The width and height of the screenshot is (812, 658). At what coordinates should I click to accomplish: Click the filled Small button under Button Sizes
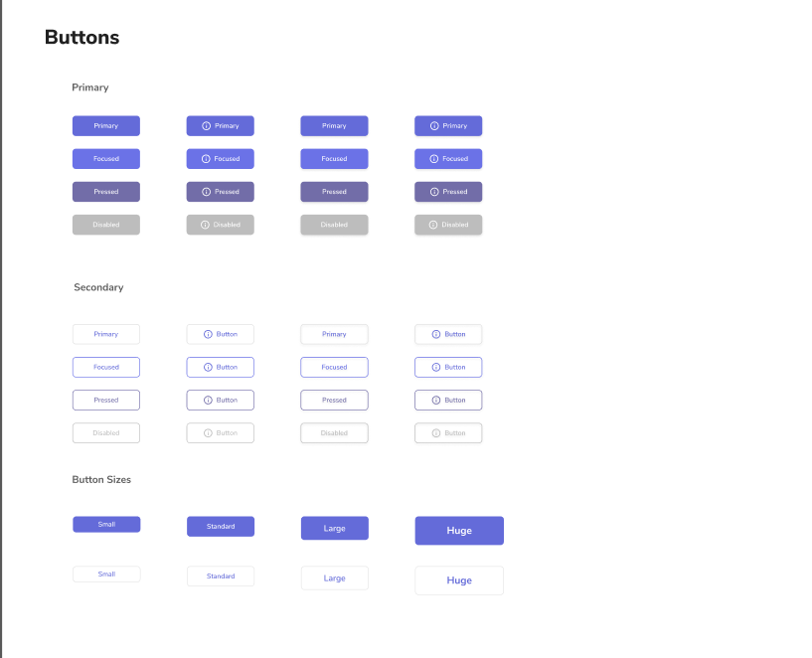coord(105,524)
